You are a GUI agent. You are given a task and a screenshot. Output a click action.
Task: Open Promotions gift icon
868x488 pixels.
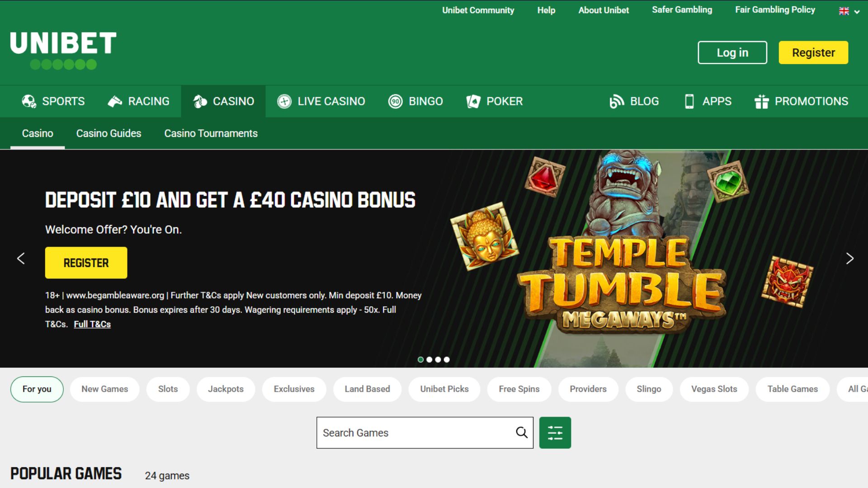click(761, 101)
